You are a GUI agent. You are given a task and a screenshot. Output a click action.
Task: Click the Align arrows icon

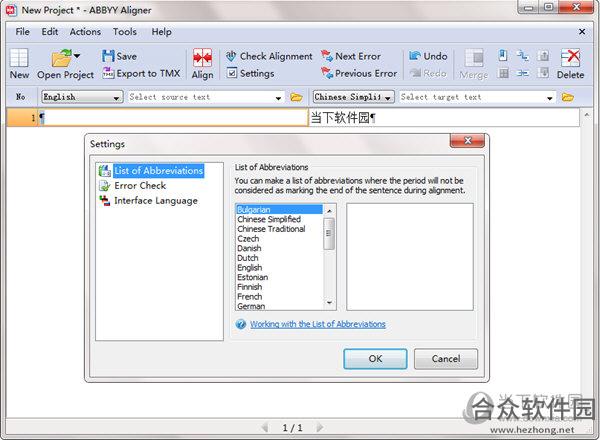202,57
